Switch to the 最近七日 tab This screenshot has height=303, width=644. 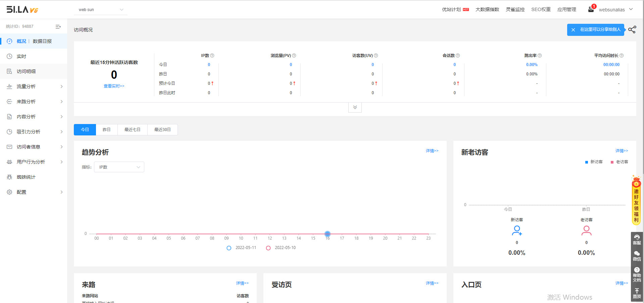[x=132, y=130]
